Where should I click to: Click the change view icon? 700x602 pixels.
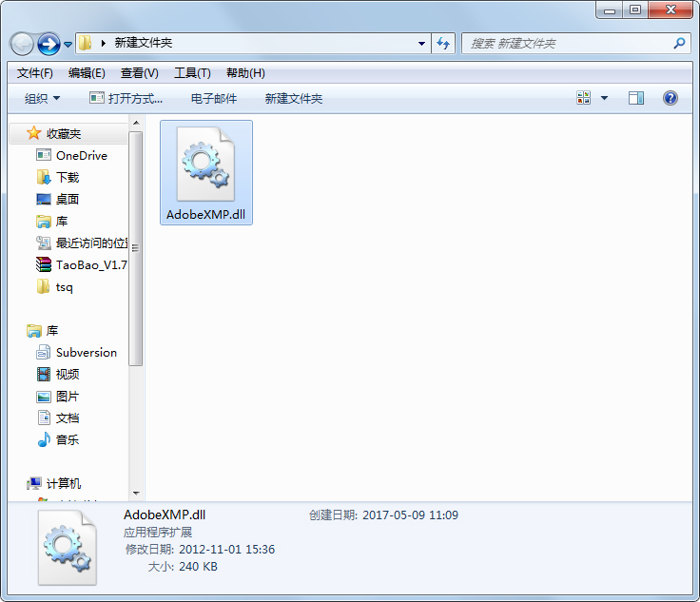[x=583, y=98]
